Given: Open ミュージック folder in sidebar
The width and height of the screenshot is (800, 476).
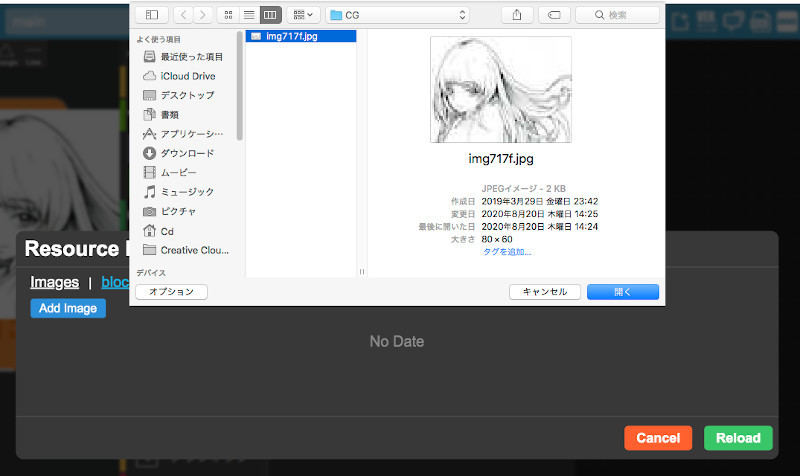Looking at the screenshot, I should click(x=187, y=191).
